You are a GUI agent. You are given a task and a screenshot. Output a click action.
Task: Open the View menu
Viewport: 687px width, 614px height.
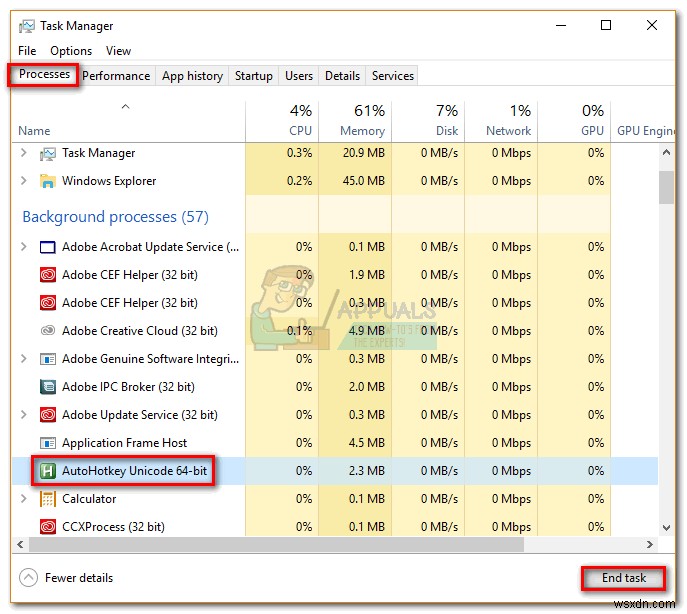click(118, 51)
